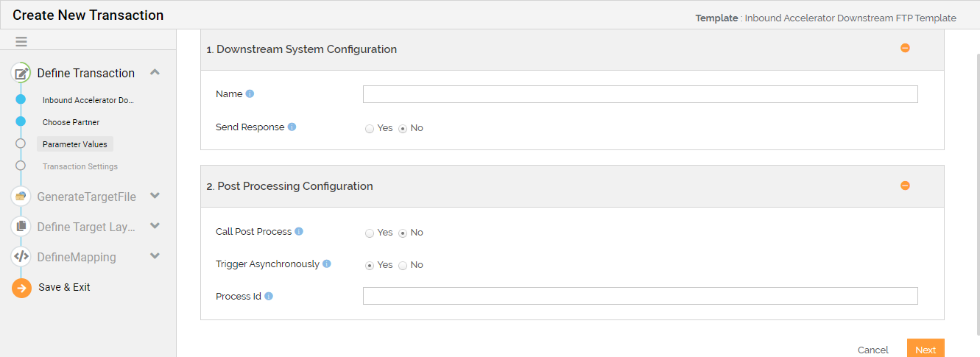Click the GenerateTargetFile step icon
980x357 pixels.
21,197
